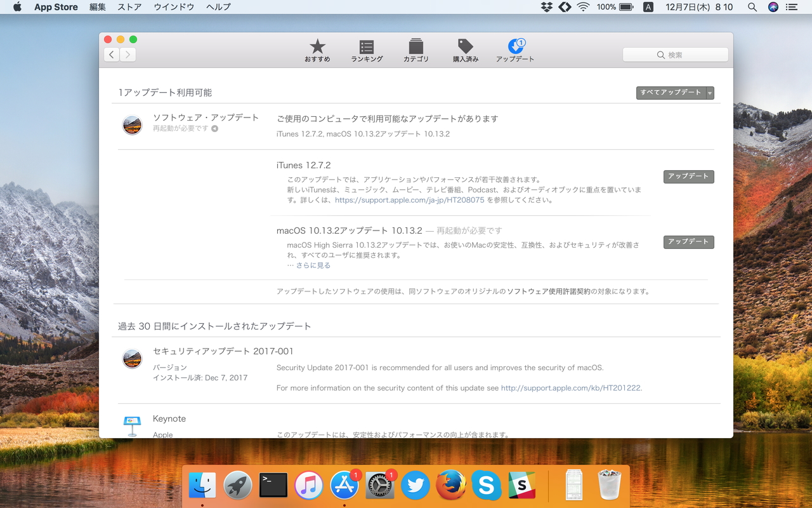Viewport: 812px width, 508px height.
Task: Open the ヘルプ menu
Action: (x=218, y=7)
